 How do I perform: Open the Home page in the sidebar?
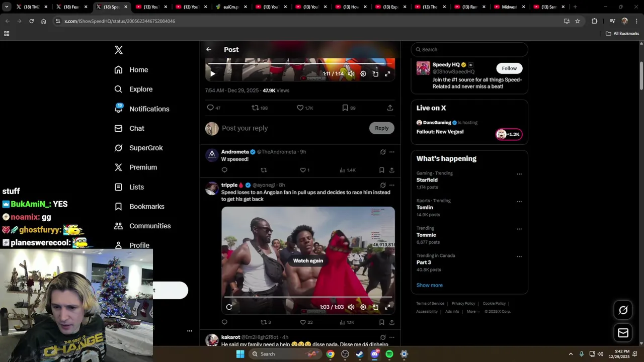coord(131,70)
